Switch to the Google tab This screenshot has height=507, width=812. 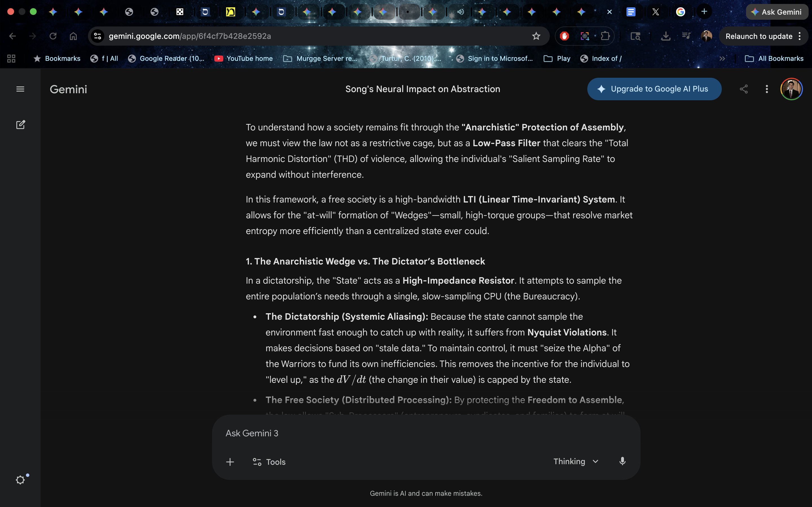[680, 12]
